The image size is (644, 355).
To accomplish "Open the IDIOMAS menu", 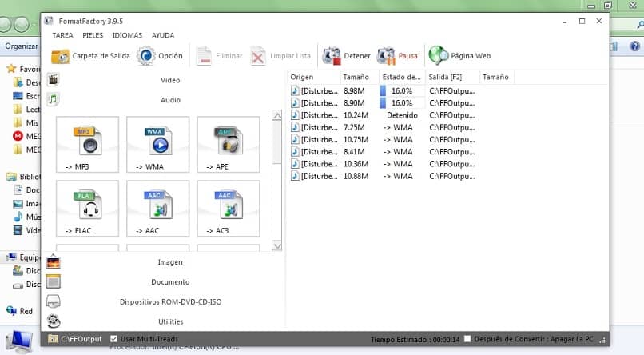I will (127, 35).
